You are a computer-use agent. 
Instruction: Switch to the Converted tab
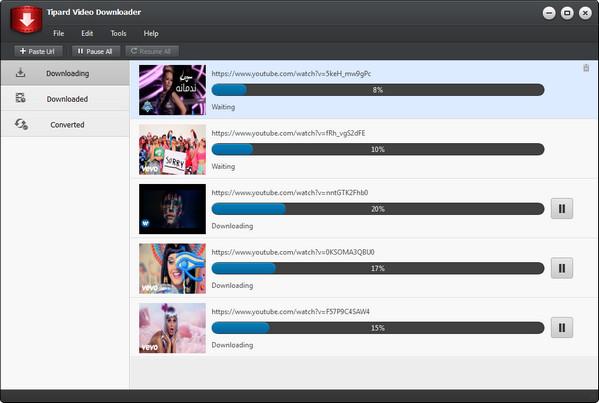tap(65, 124)
